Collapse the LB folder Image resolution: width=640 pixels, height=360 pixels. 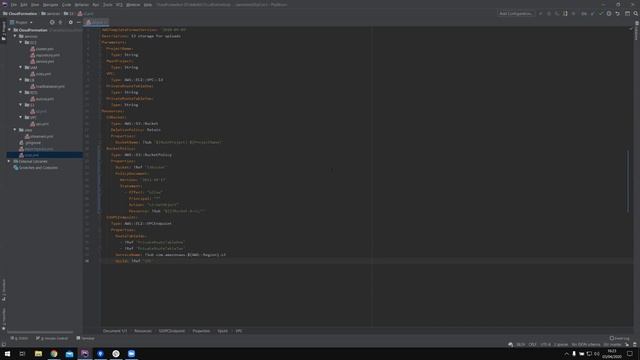[21, 80]
